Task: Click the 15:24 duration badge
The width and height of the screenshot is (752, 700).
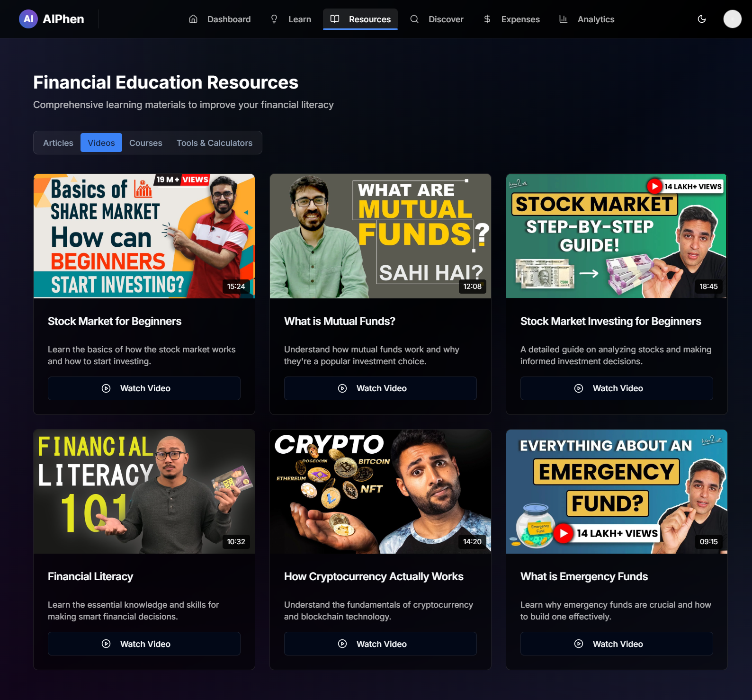Action: pos(236,286)
